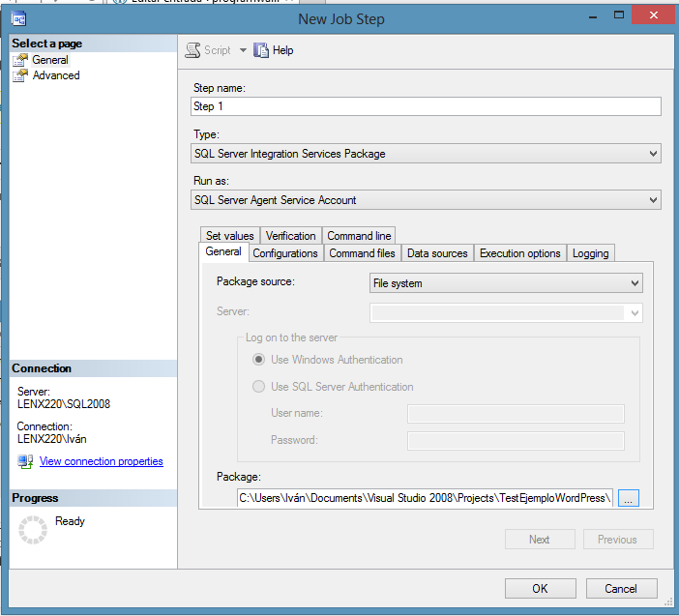Click the Script toolbar icon
Screen dimensions: 679x616
click(192, 50)
